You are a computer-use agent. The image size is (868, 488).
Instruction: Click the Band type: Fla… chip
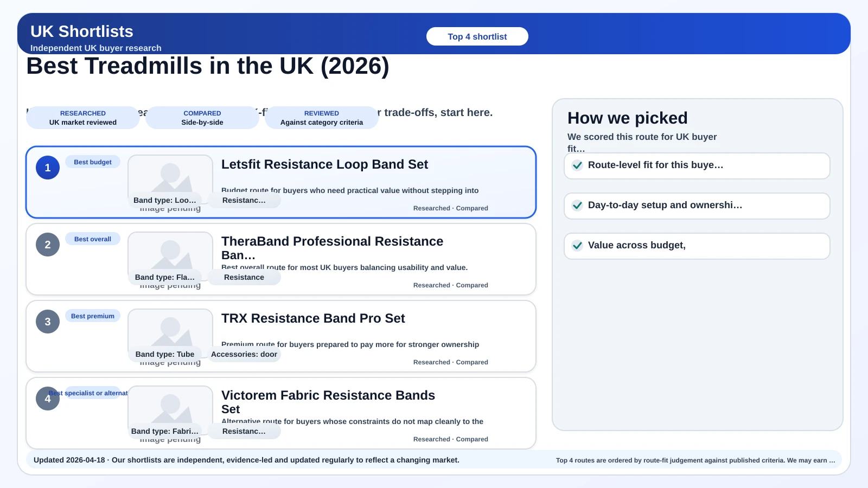(x=165, y=277)
